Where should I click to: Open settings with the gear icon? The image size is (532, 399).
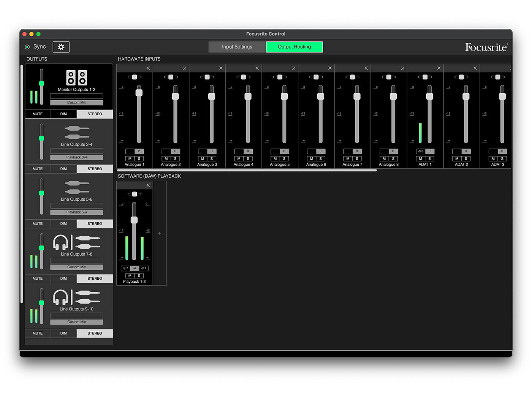tap(61, 47)
